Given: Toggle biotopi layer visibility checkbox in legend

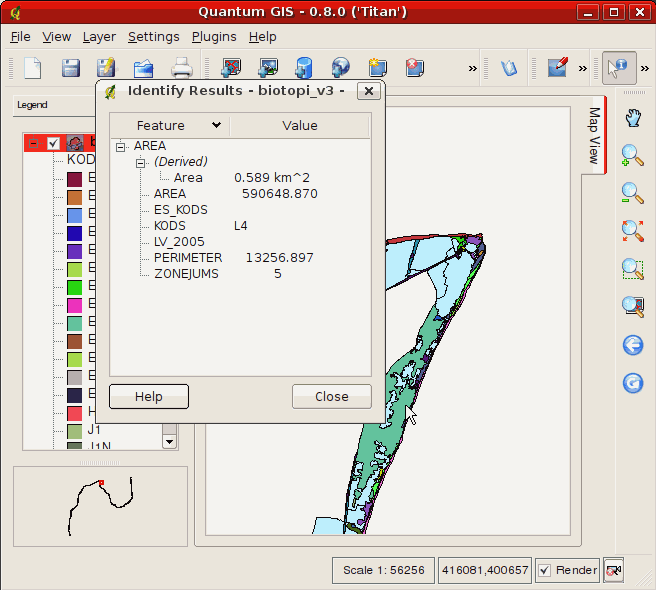Looking at the screenshot, I should coord(53,144).
